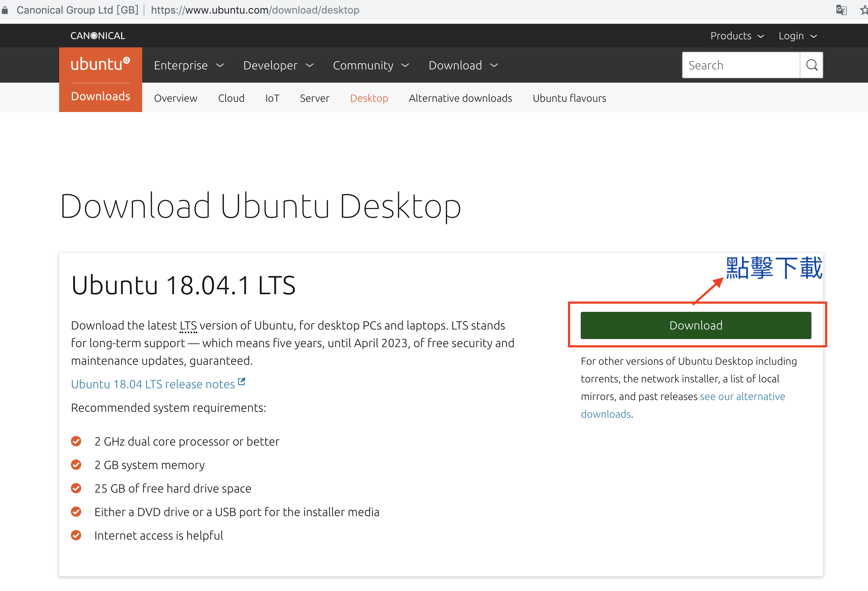Select the Desktop tab
Image resolution: width=868 pixels, height=591 pixels.
(369, 98)
